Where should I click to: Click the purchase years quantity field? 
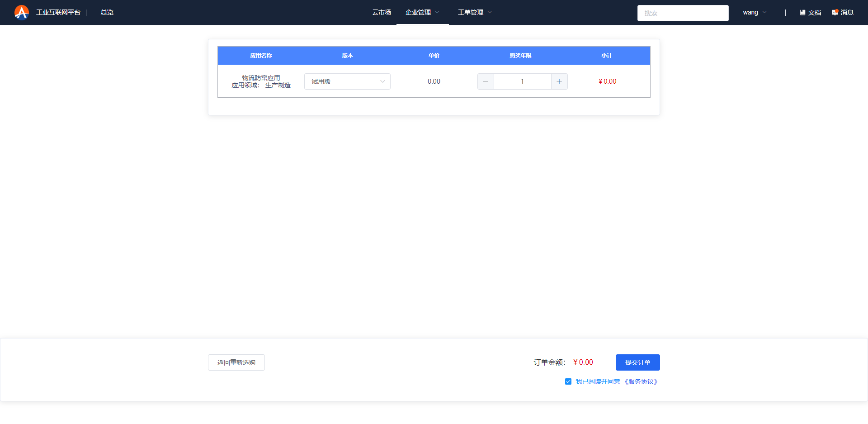(x=522, y=81)
